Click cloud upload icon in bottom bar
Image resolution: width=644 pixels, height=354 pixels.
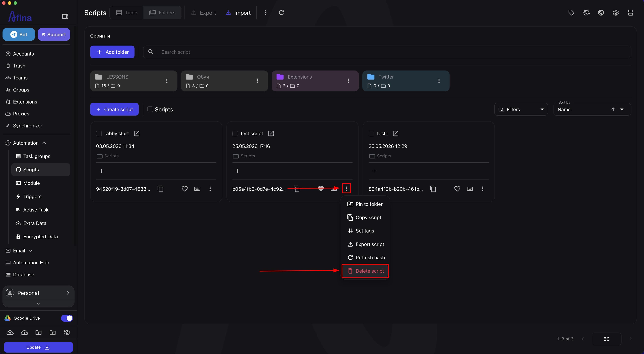pos(10,333)
